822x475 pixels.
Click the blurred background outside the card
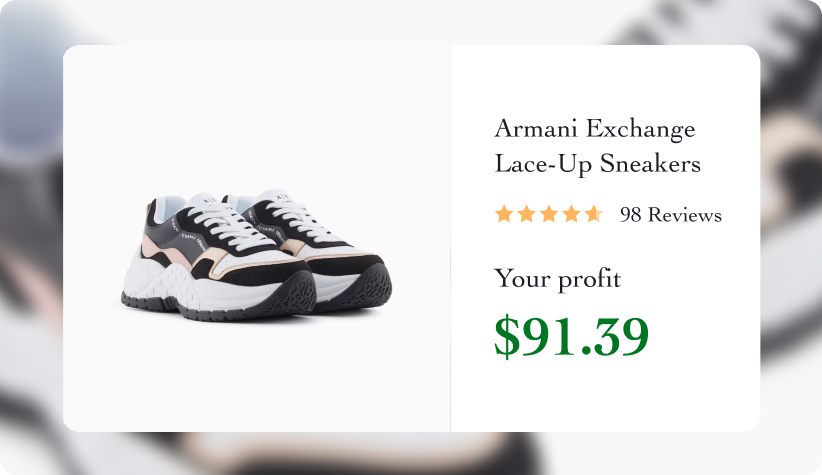tap(30, 240)
